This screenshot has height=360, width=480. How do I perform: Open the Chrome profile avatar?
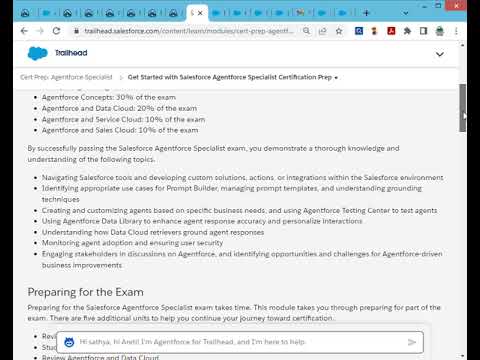point(440,31)
